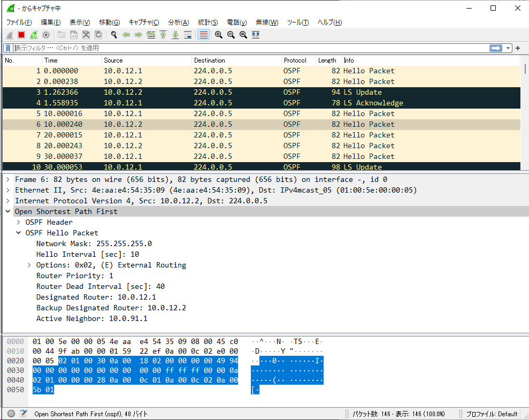
Task: Reset packet text to normal size
Action: (243, 35)
